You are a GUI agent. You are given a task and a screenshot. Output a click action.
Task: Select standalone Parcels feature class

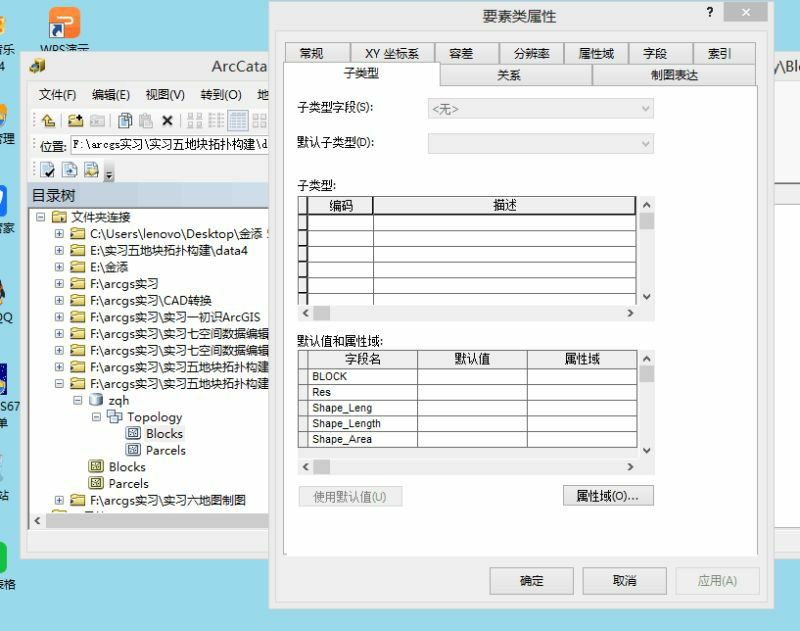coord(129,484)
